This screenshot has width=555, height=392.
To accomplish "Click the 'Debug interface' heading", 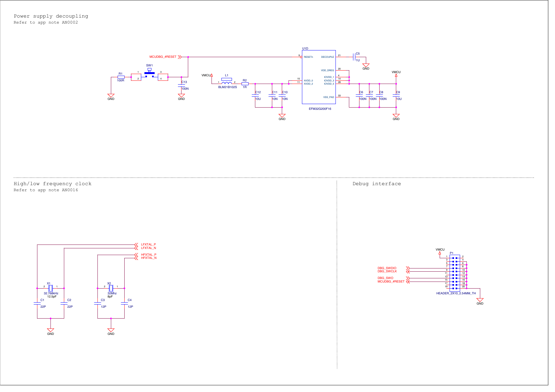I will 377,184.
